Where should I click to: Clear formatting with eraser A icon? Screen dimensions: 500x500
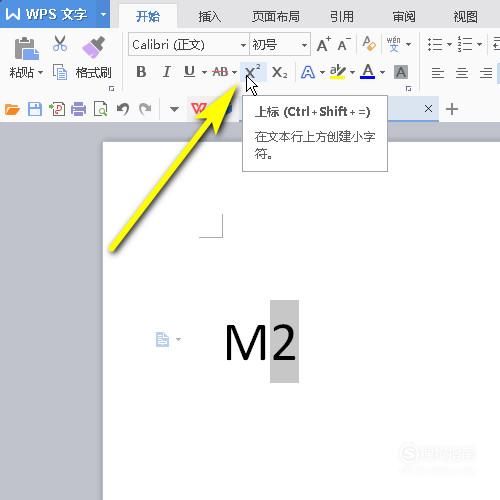pyautogui.click(x=369, y=44)
